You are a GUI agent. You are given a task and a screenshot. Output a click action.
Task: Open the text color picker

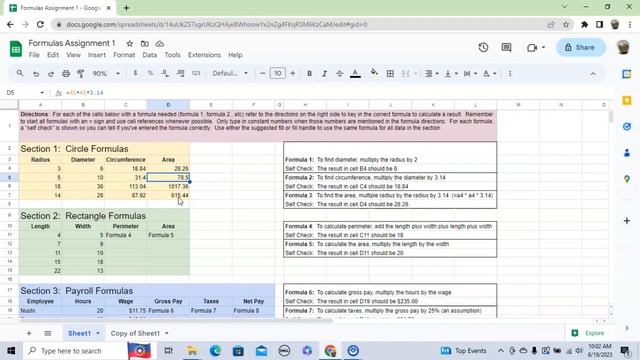click(355, 73)
